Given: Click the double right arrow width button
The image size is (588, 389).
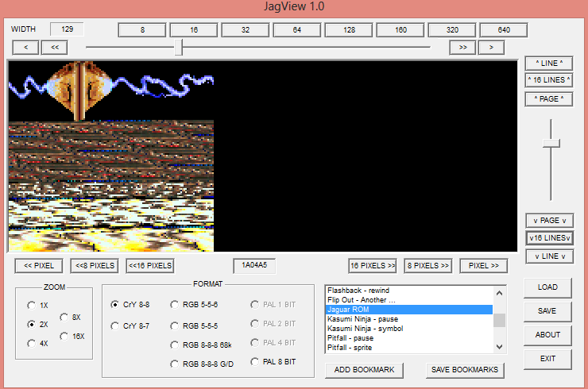Looking at the screenshot, I should 462,48.
